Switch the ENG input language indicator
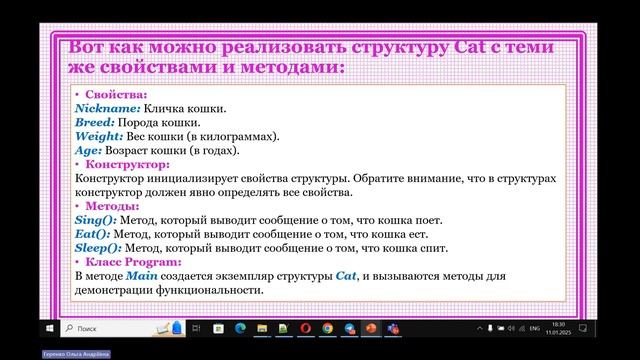Viewport: 640px width, 360px height. click(535, 329)
